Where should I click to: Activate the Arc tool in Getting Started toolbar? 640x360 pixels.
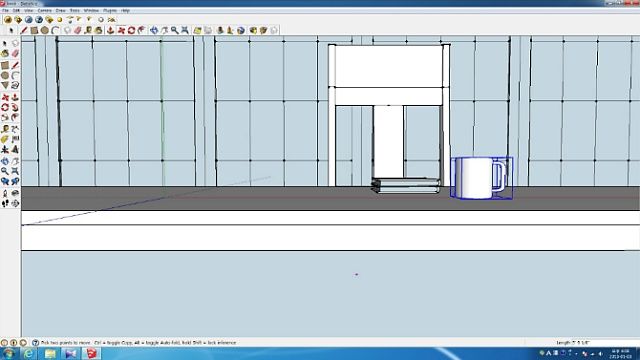coord(56,30)
